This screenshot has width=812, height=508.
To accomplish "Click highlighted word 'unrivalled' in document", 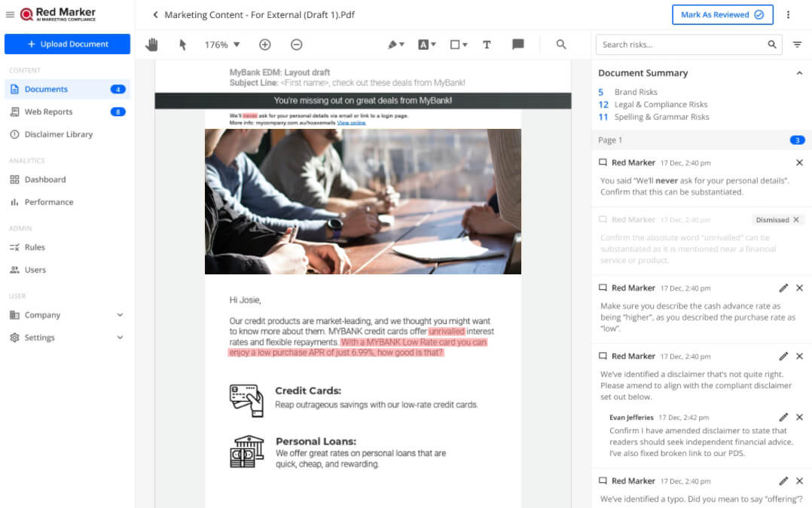I will 447,331.
